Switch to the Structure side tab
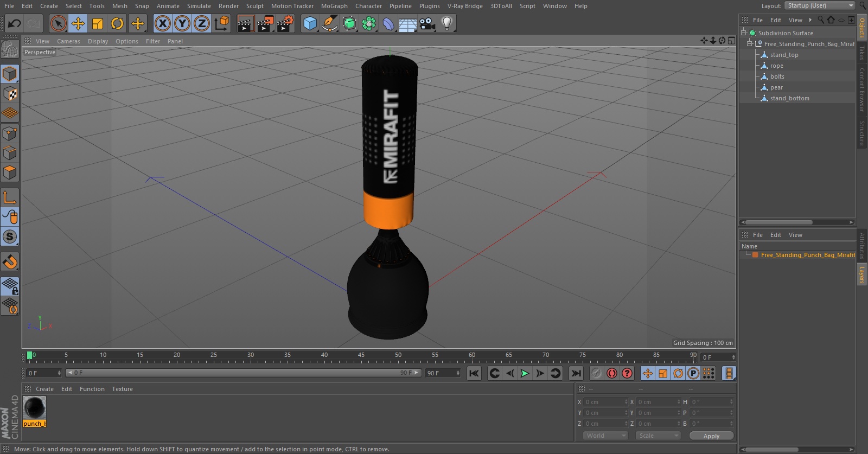Screen dimensions: 868x454 tap(861, 133)
